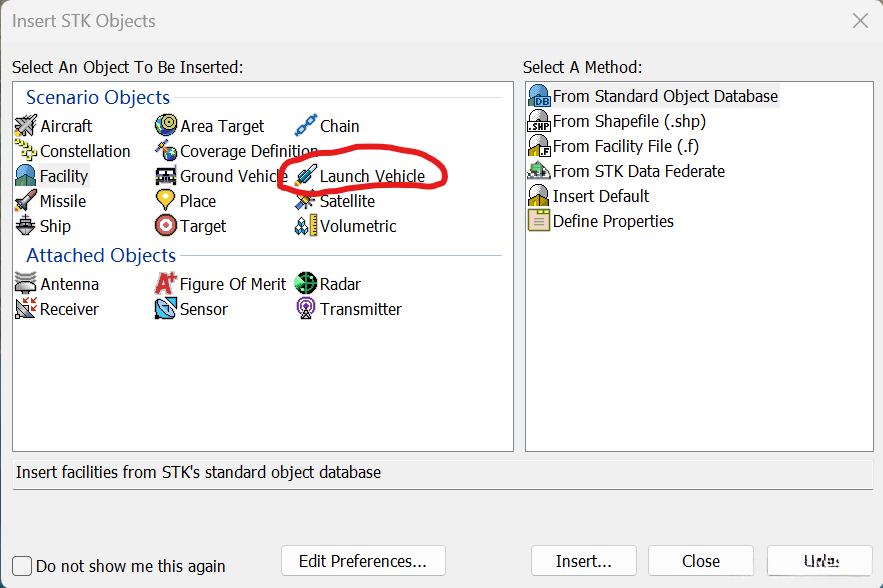Select the Facility object entry

coord(63,176)
